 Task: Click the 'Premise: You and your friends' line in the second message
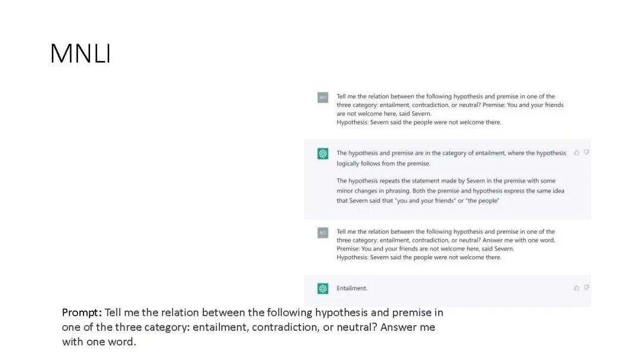(425, 249)
